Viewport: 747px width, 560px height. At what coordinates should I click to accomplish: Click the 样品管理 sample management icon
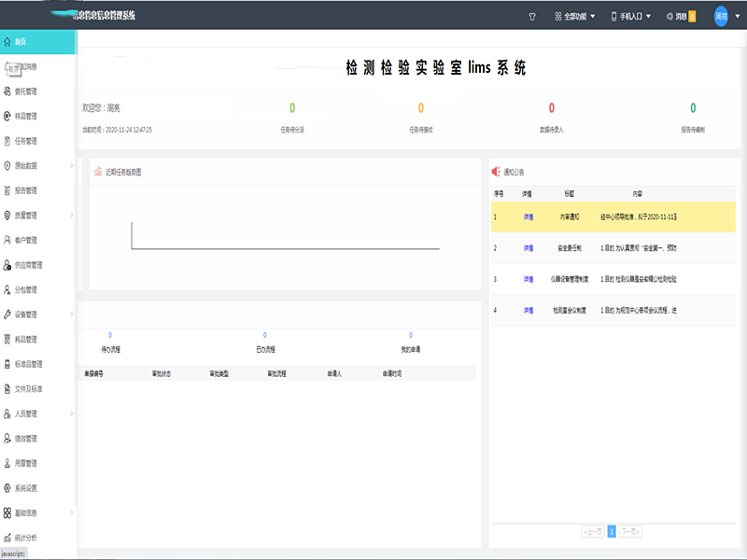(7, 117)
